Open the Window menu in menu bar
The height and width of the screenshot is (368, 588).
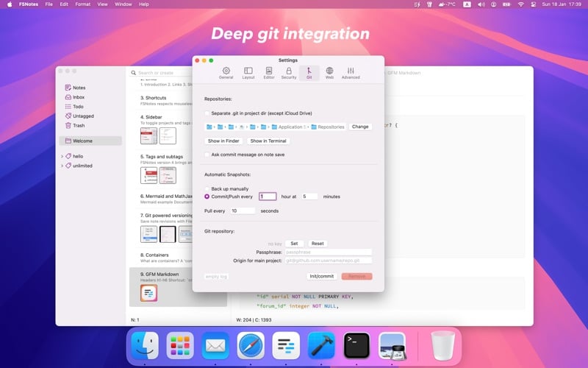123,4
